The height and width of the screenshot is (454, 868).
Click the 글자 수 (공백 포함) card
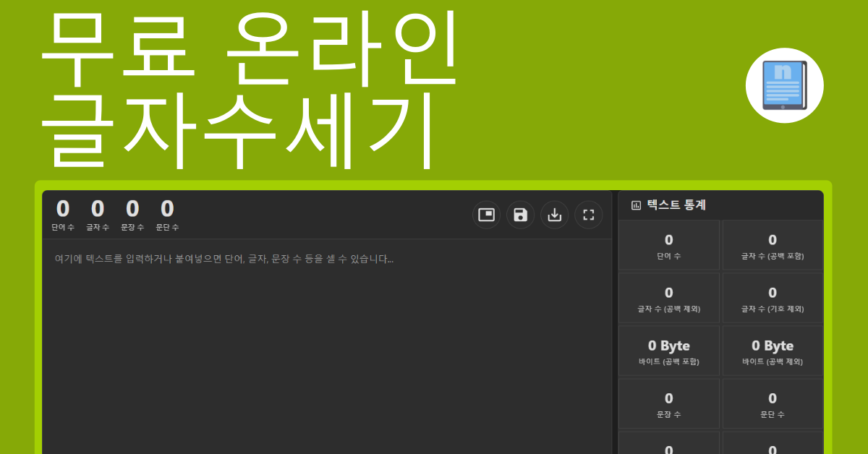[x=773, y=245]
